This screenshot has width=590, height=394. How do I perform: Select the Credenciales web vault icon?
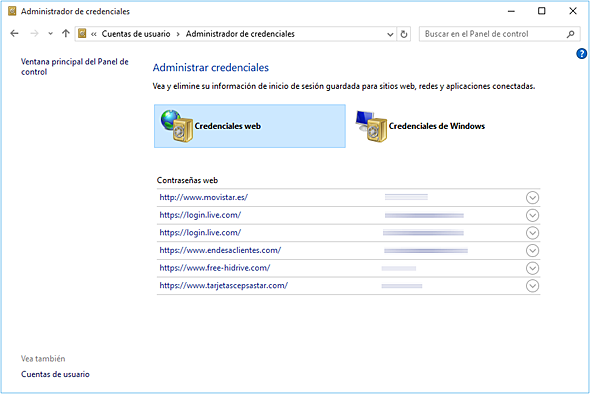click(176, 126)
